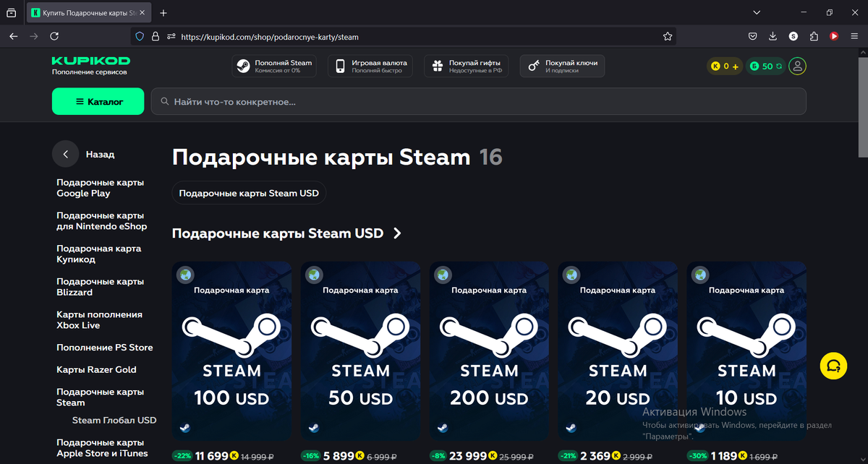Go back with the Назад arrow
This screenshot has width=868, height=464.
pyautogui.click(x=65, y=154)
